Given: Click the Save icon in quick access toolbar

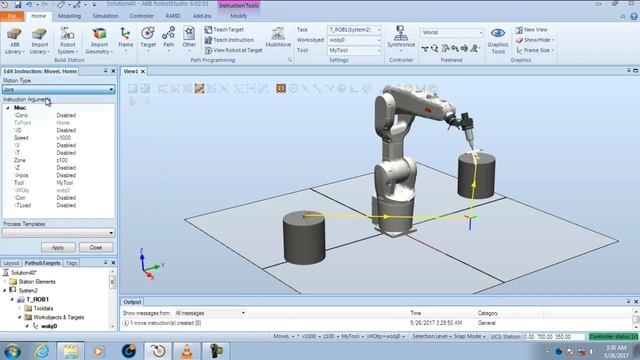Looking at the screenshot, I should tap(18, 5).
